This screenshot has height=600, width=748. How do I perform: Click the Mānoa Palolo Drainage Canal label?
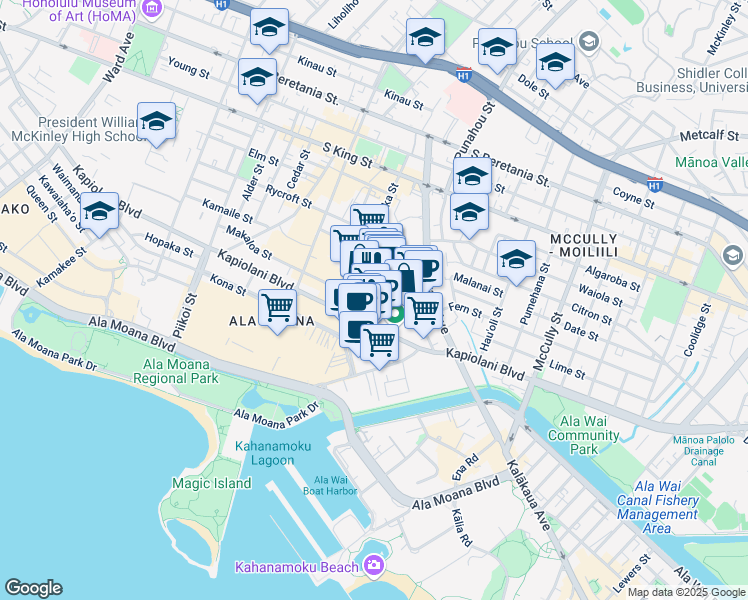[x=704, y=450]
